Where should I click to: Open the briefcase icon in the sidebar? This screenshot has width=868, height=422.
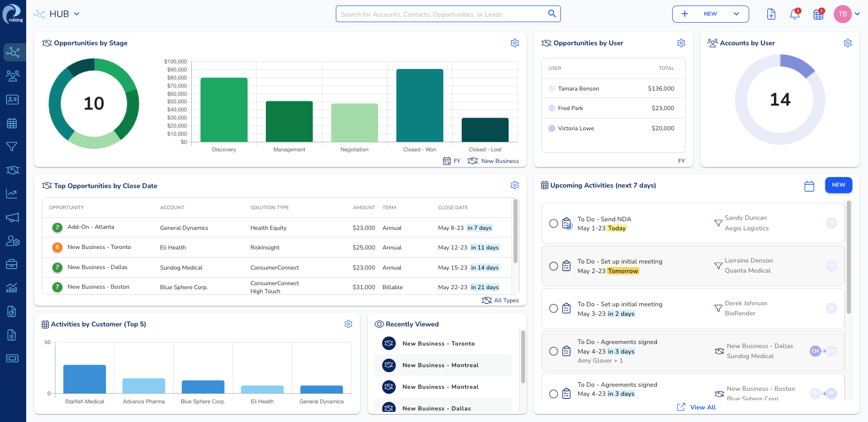point(12,264)
